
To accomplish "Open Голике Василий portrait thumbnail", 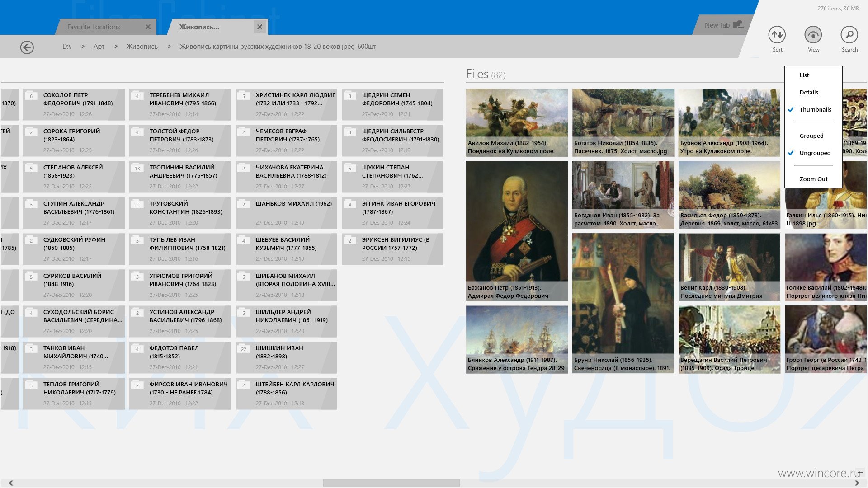I will 826,267.
